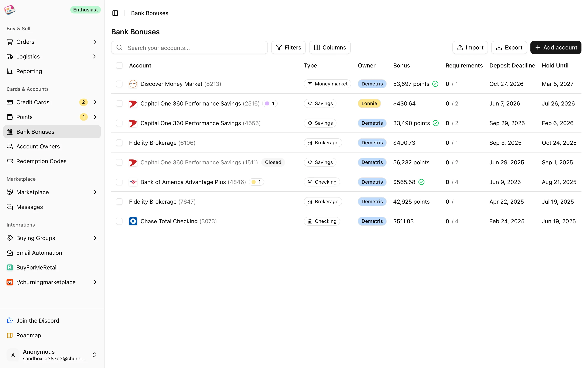
Task: Click the BuyForMeRetail green B icon
Action: (10, 267)
